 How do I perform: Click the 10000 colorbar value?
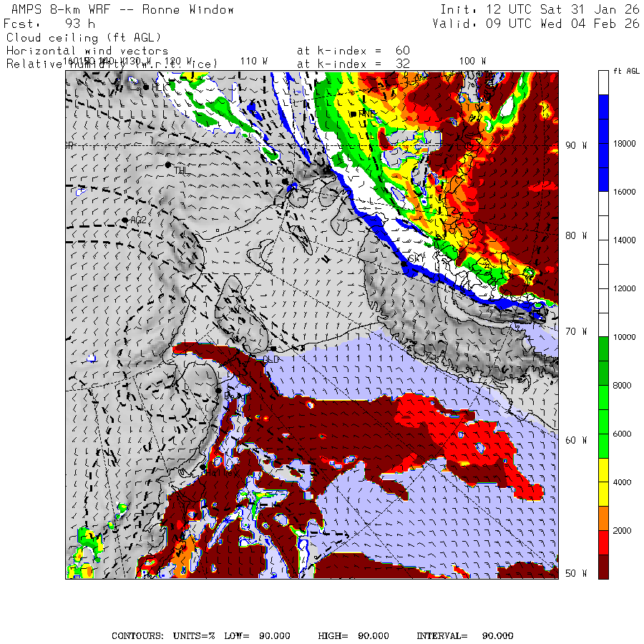tap(624, 337)
